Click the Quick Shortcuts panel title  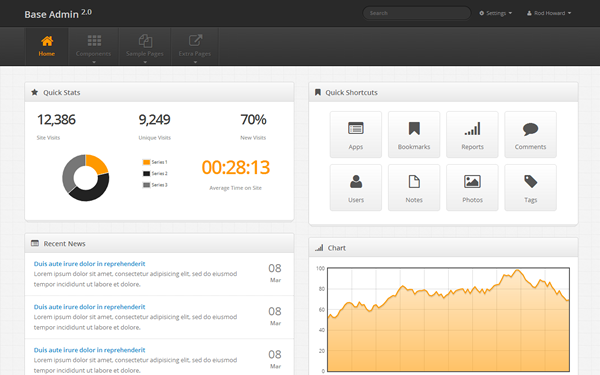(351, 93)
